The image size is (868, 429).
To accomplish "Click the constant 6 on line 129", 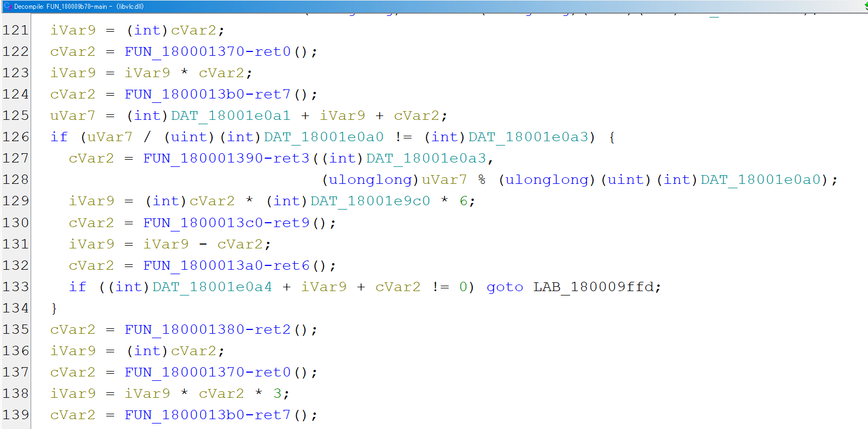I will pyautogui.click(x=464, y=201).
